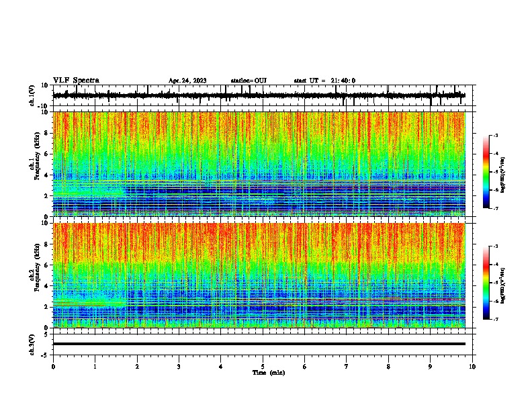Select the date text "Apr. 24, 2023"

pyautogui.click(x=187, y=81)
